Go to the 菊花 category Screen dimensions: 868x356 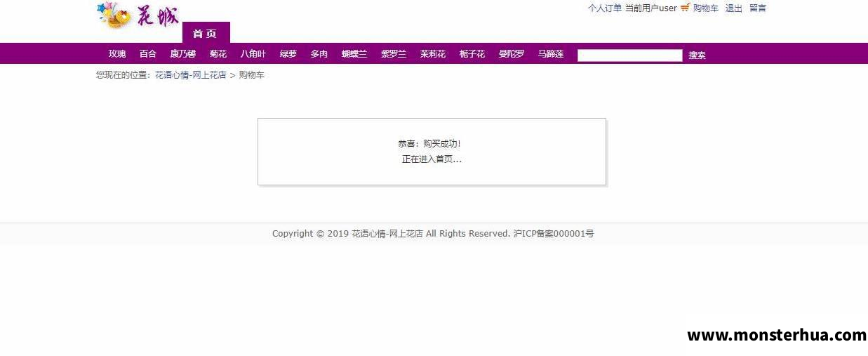pyautogui.click(x=218, y=54)
